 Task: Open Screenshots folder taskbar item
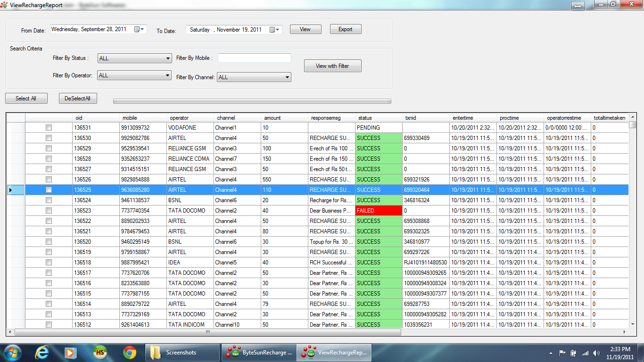click(183, 352)
